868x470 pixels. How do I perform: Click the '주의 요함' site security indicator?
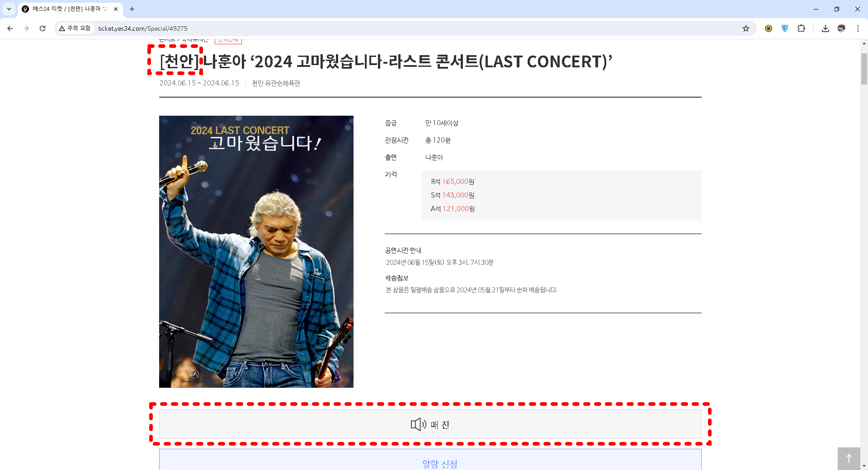click(x=75, y=28)
